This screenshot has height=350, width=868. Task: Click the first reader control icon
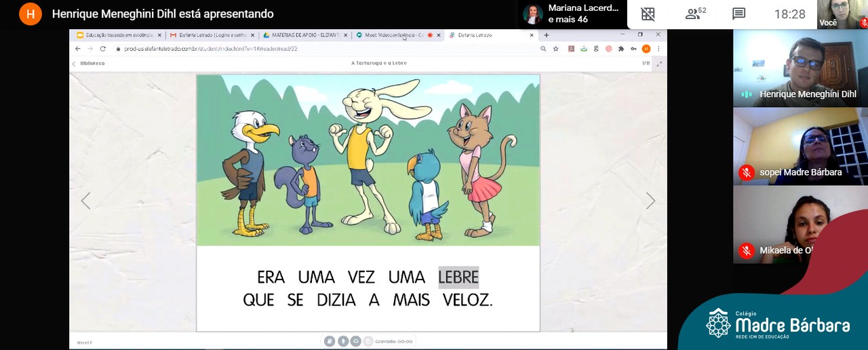tap(330, 341)
